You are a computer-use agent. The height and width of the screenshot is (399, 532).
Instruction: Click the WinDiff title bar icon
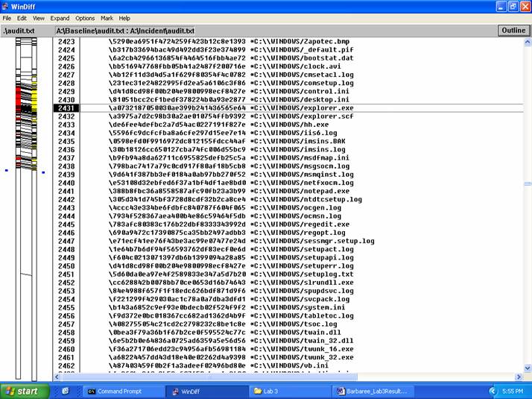7,6
